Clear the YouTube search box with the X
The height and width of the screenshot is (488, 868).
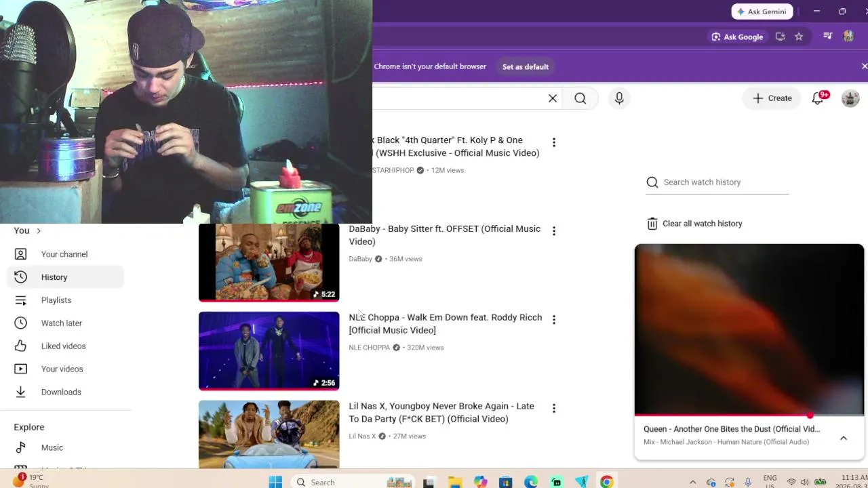click(553, 98)
